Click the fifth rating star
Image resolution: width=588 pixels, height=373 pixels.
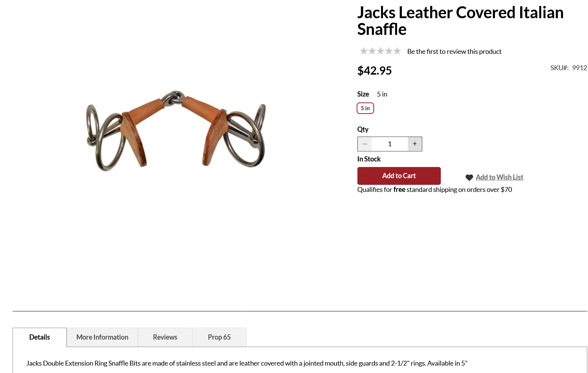pos(397,51)
